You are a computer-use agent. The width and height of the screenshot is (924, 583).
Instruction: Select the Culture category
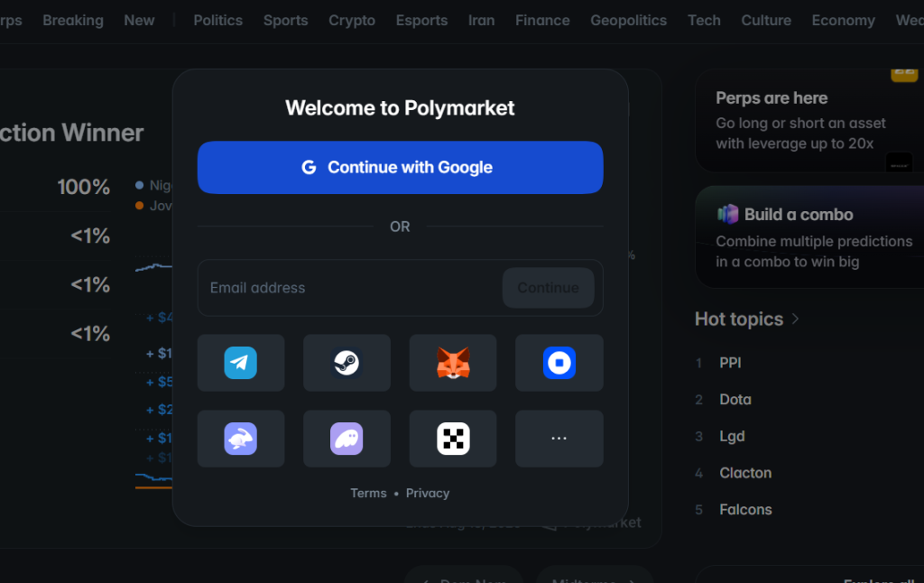[766, 21]
